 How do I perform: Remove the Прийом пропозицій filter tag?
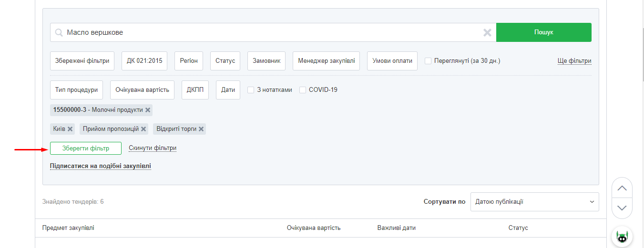[143, 129]
